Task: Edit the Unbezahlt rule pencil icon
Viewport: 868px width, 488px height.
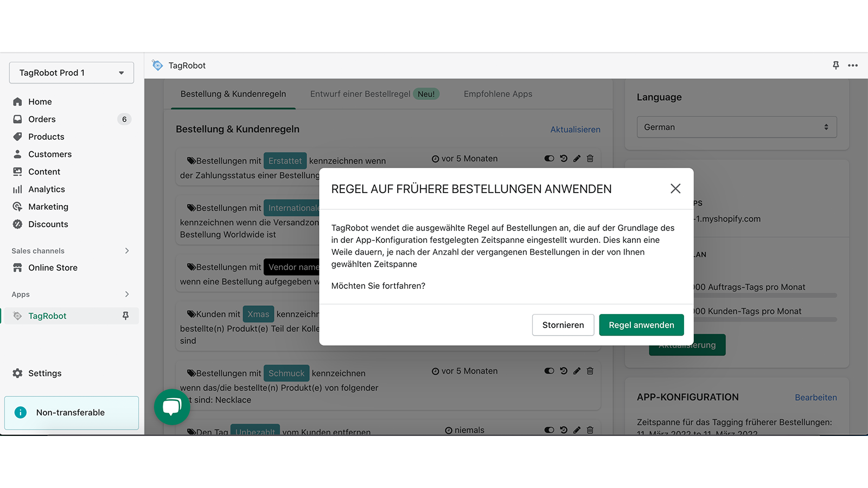Action: (577, 430)
